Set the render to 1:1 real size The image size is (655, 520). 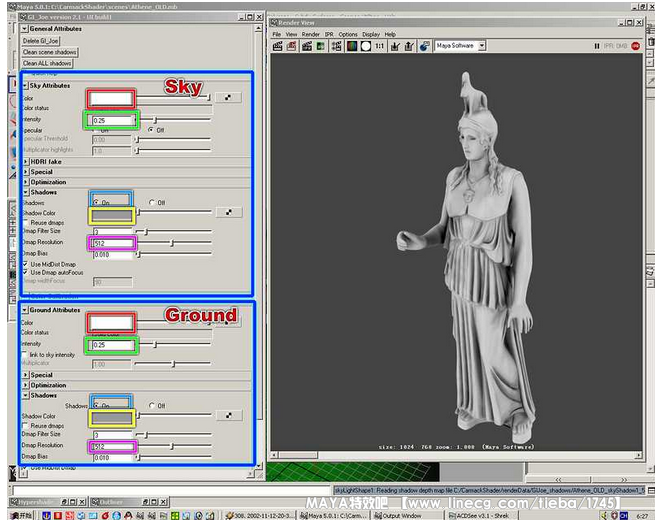coord(379,46)
